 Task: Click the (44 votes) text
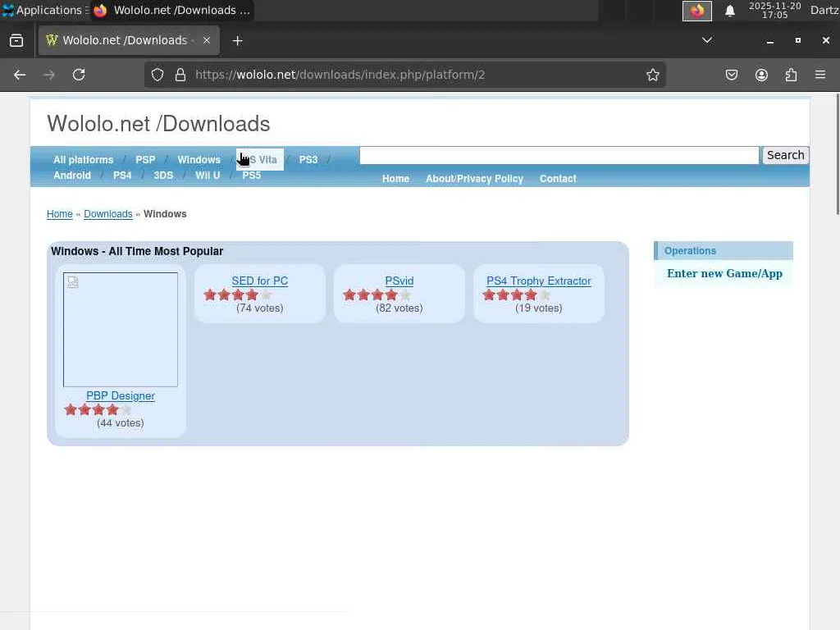coord(121,423)
